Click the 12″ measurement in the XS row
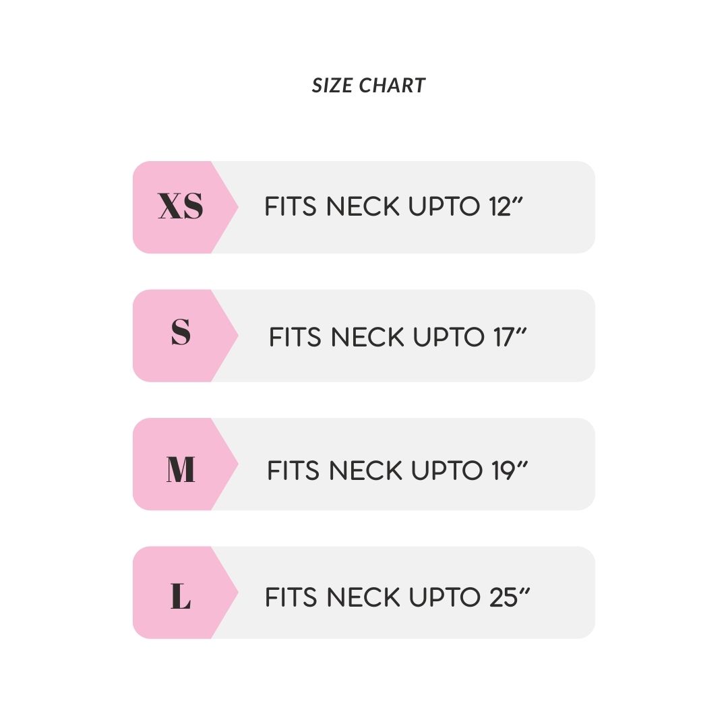This screenshot has height=728, width=728. point(507,207)
